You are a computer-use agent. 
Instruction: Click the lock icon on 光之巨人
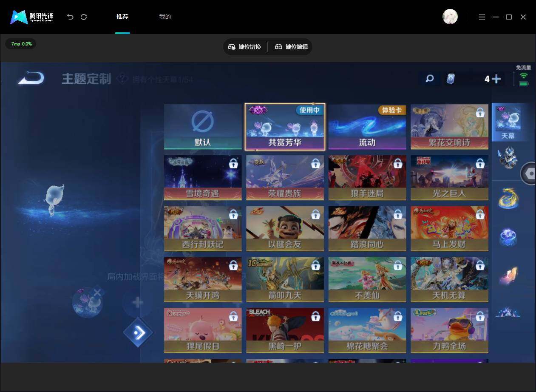(x=480, y=163)
